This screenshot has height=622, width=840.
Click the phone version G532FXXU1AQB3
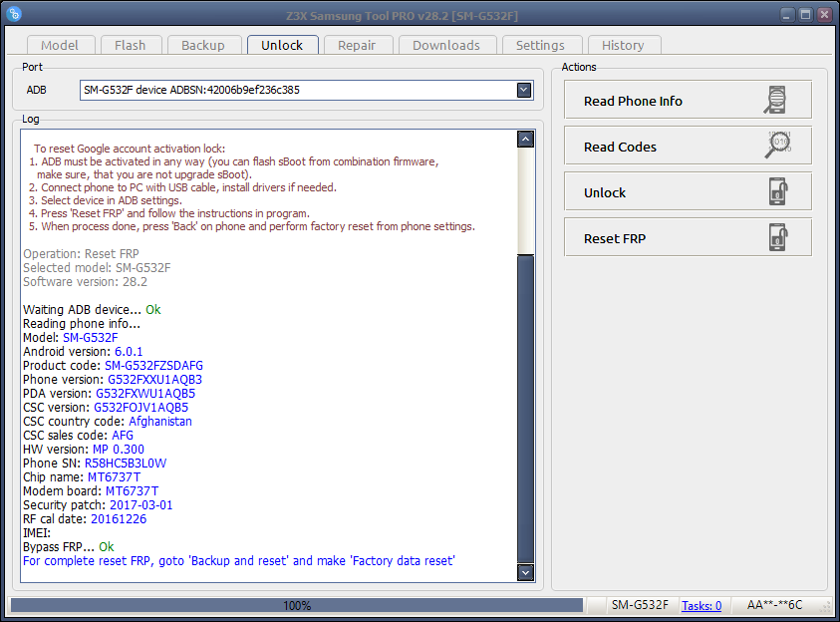tap(154, 380)
